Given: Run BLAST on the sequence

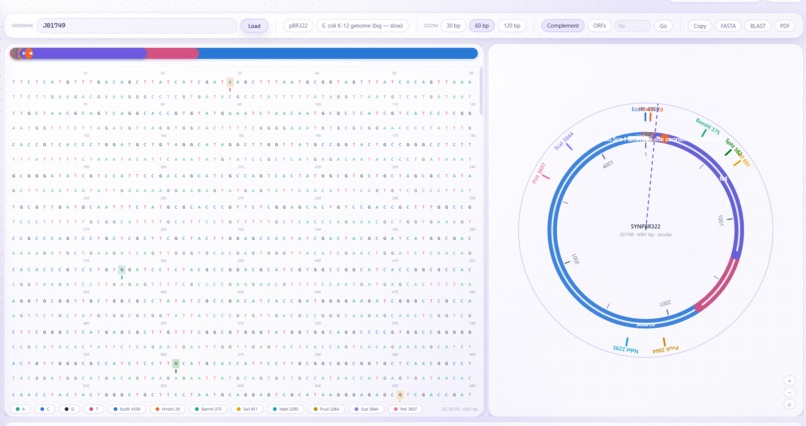Looking at the screenshot, I should 758,26.
